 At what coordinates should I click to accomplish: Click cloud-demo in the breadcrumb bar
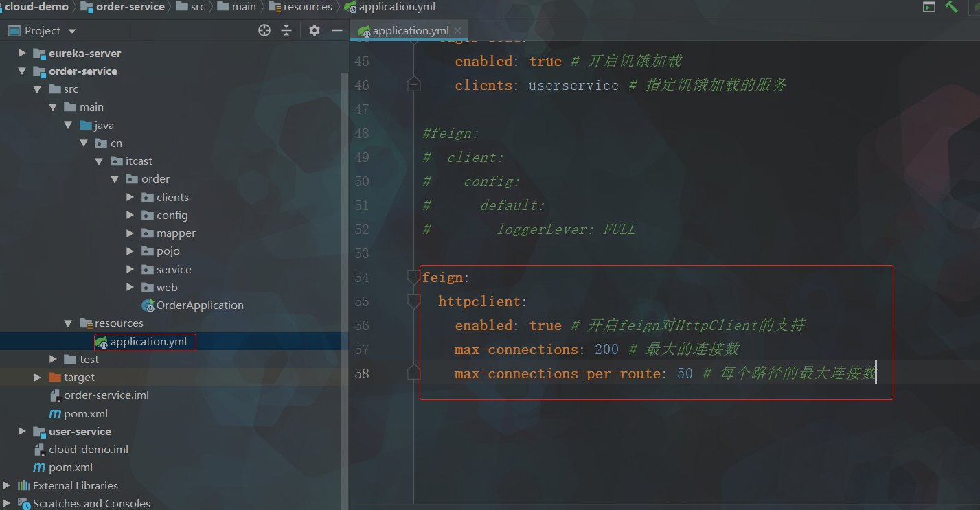pyautogui.click(x=36, y=7)
